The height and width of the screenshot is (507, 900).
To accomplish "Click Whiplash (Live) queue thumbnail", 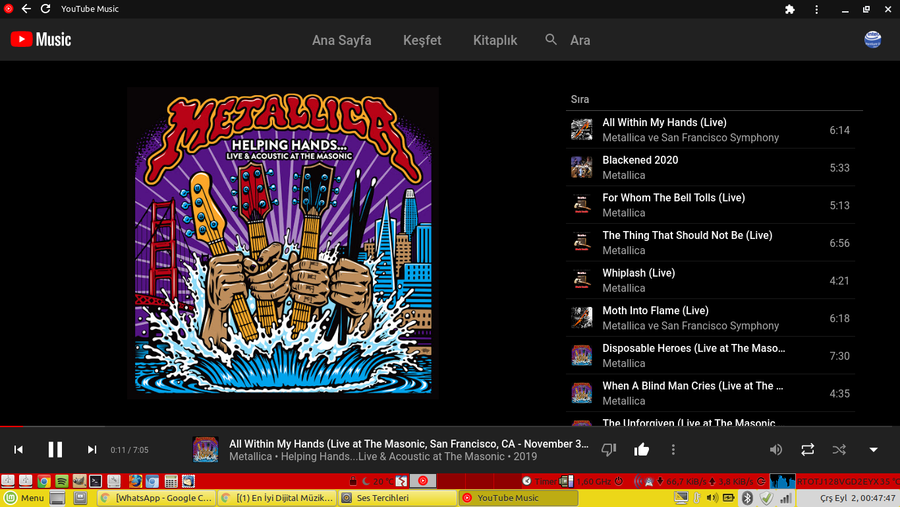I will coord(581,280).
